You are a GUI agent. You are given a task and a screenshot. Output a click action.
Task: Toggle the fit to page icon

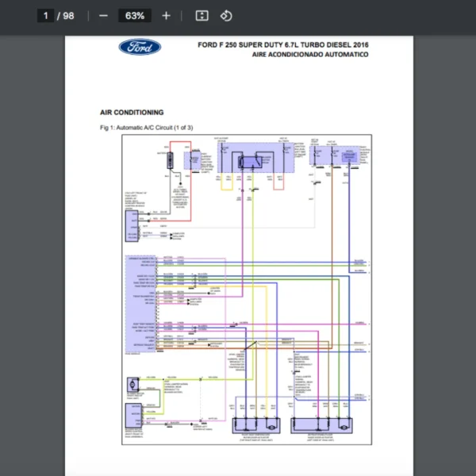click(202, 16)
